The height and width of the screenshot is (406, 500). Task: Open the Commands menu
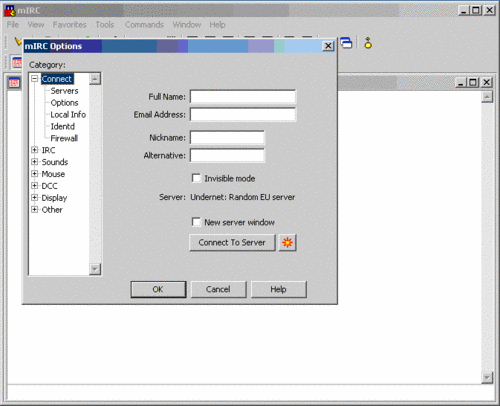(x=144, y=25)
